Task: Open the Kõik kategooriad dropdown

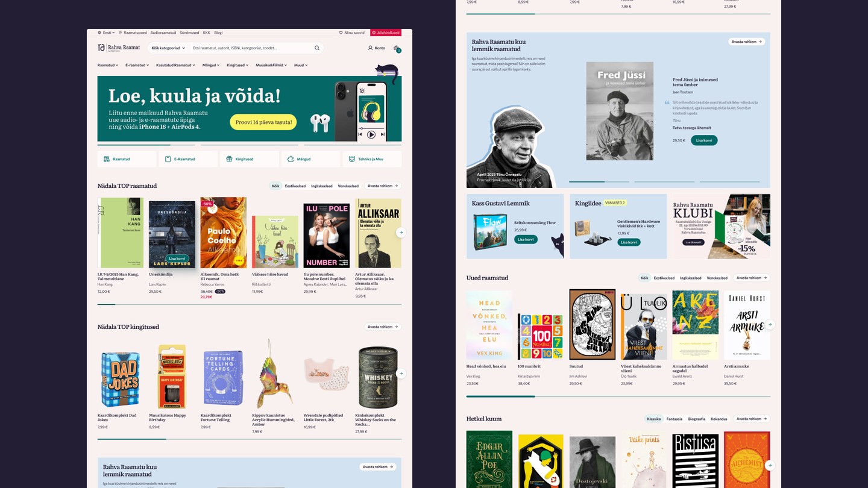Action: (x=168, y=48)
